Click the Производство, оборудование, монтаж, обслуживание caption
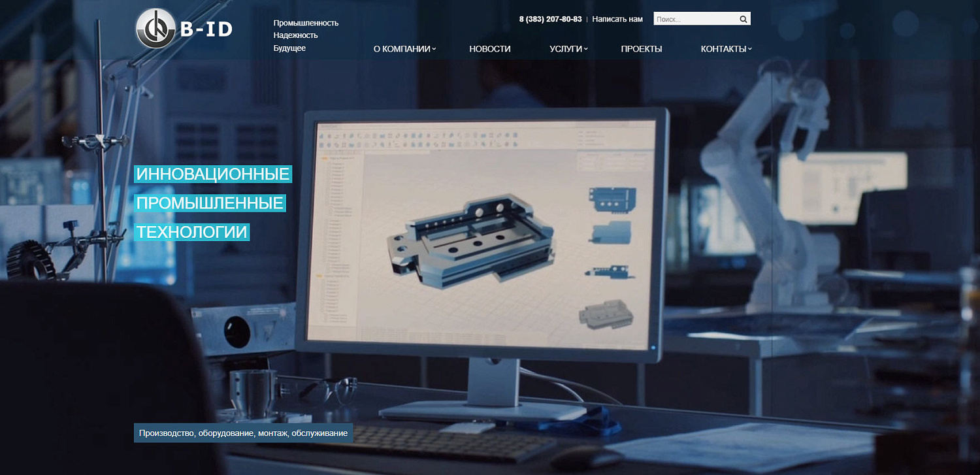The height and width of the screenshot is (475, 980). coord(243,433)
